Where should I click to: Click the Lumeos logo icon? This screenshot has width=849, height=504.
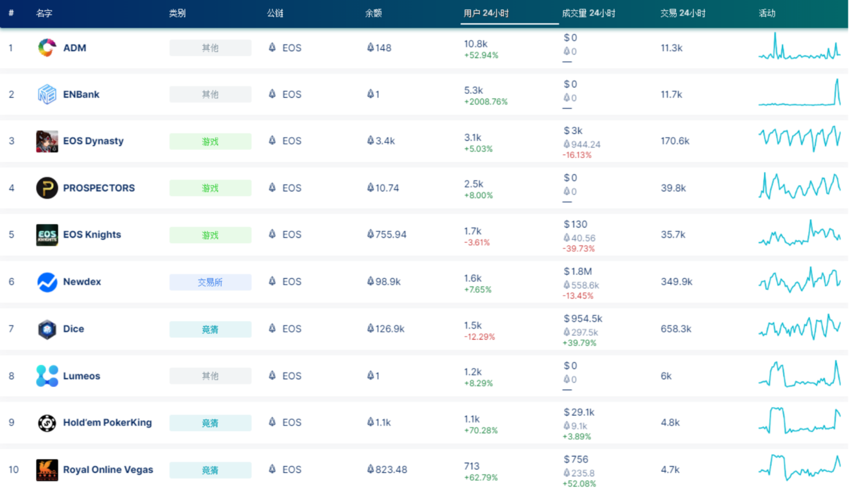coord(47,376)
